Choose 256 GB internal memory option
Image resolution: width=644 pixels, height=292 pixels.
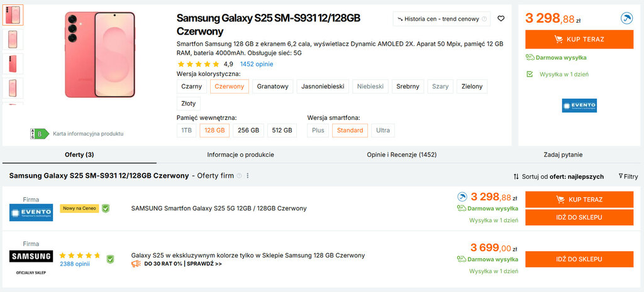[x=248, y=131]
